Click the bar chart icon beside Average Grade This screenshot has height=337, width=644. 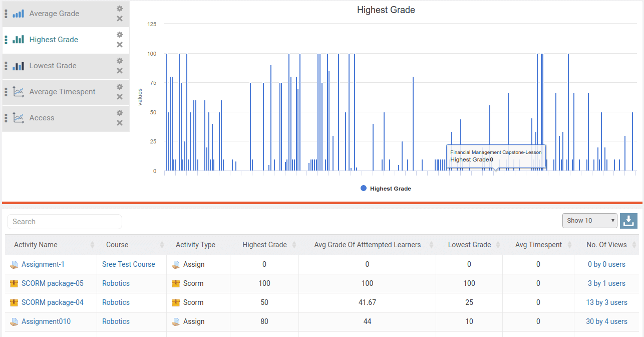point(17,14)
